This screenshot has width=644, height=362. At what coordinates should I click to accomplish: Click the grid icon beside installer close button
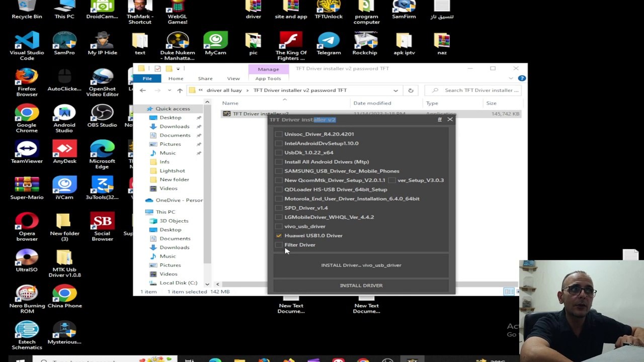click(x=440, y=120)
